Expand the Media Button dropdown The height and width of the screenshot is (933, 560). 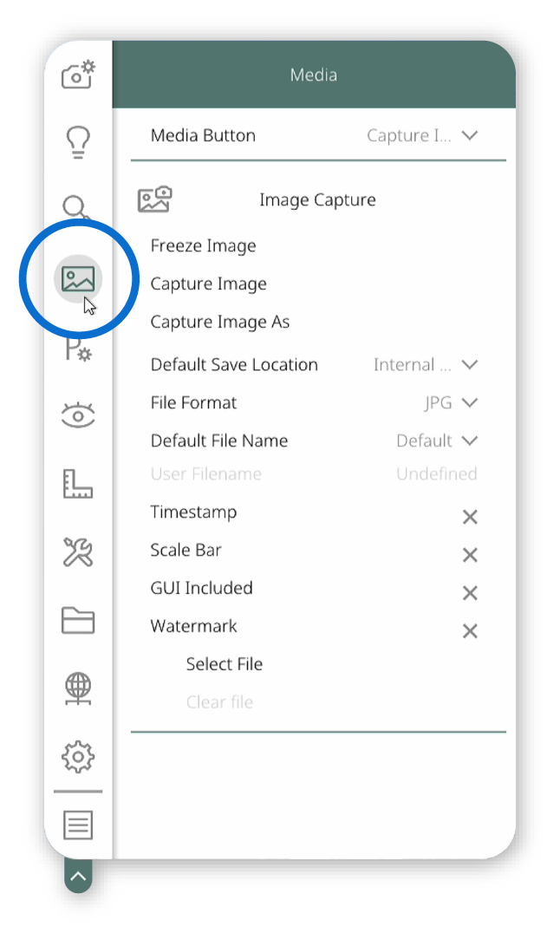coord(422,135)
